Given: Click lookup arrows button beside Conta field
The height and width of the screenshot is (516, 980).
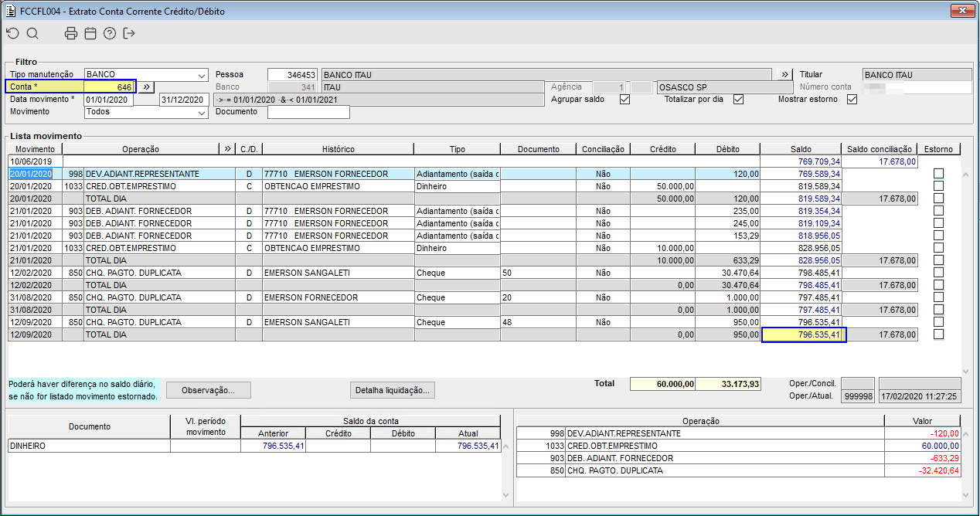Looking at the screenshot, I should (x=148, y=87).
